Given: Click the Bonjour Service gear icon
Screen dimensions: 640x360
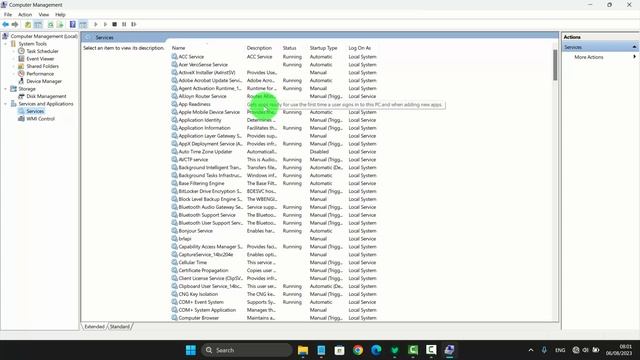Looking at the screenshot, I should tap(174, 231).
